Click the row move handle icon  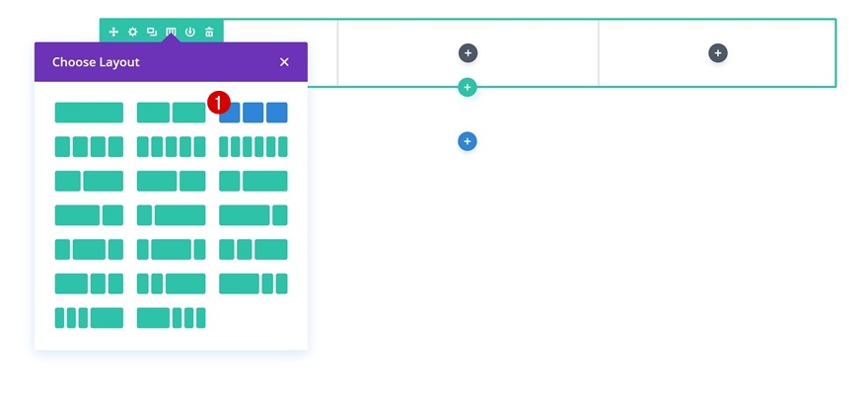113,32
